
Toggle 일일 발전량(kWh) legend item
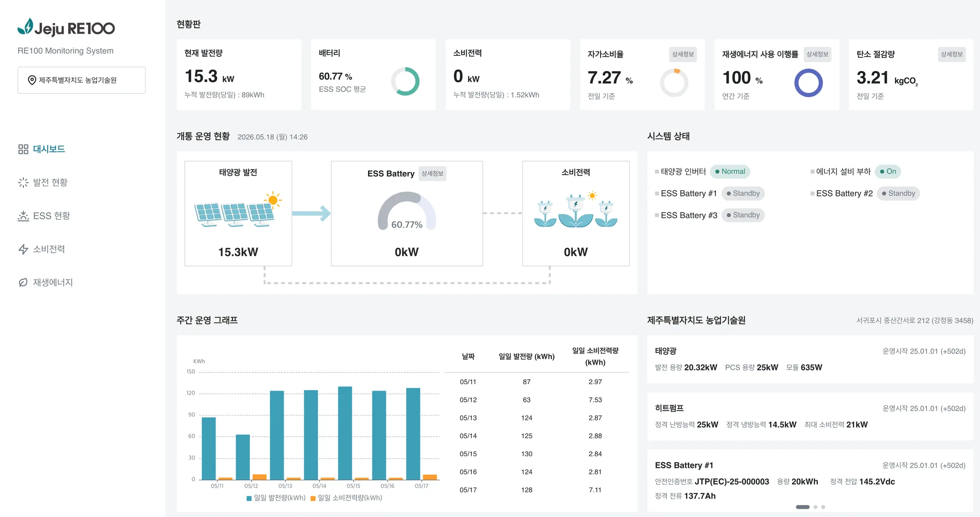click(276, 498)
